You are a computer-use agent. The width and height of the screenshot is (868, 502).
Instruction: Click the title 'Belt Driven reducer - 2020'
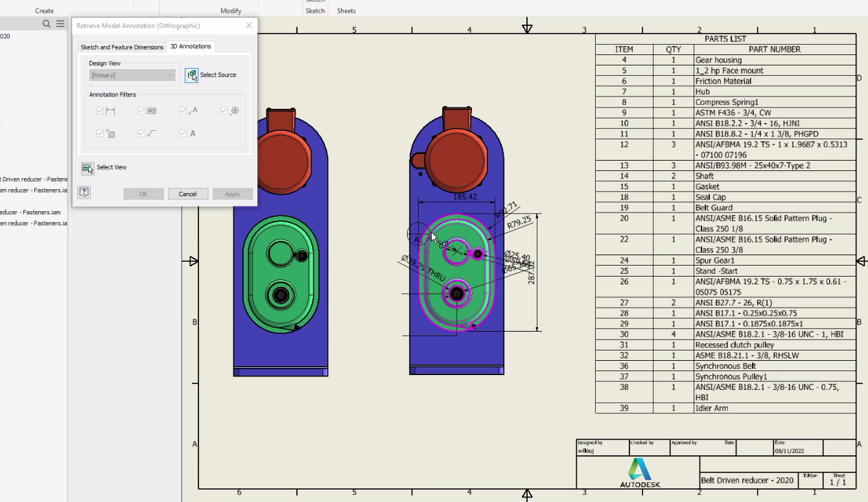point(747,481)
